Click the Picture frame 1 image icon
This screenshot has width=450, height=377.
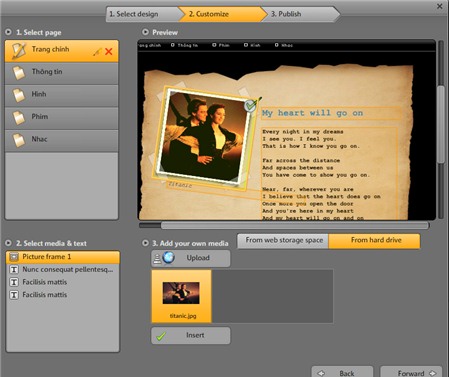(x=14, y=257)
